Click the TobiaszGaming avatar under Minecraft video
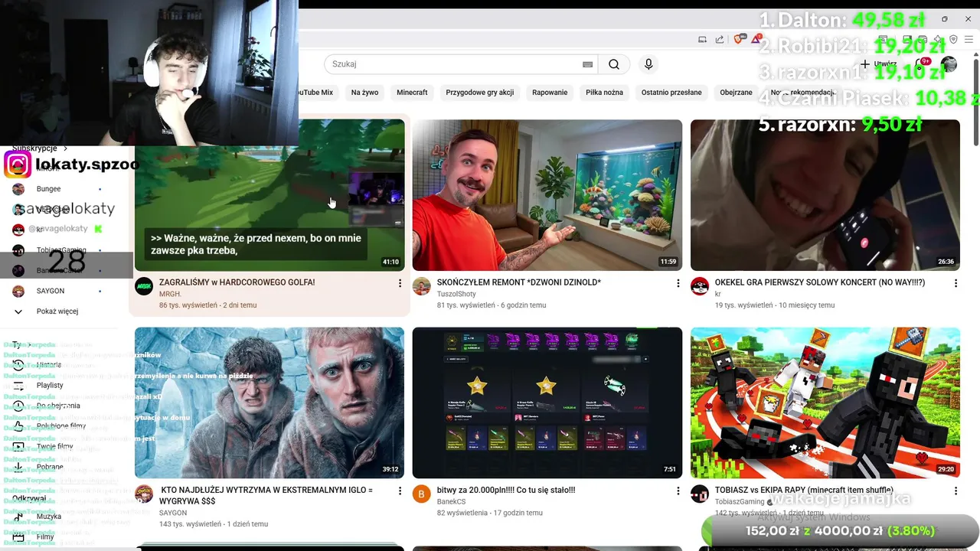 click(700, 494)
